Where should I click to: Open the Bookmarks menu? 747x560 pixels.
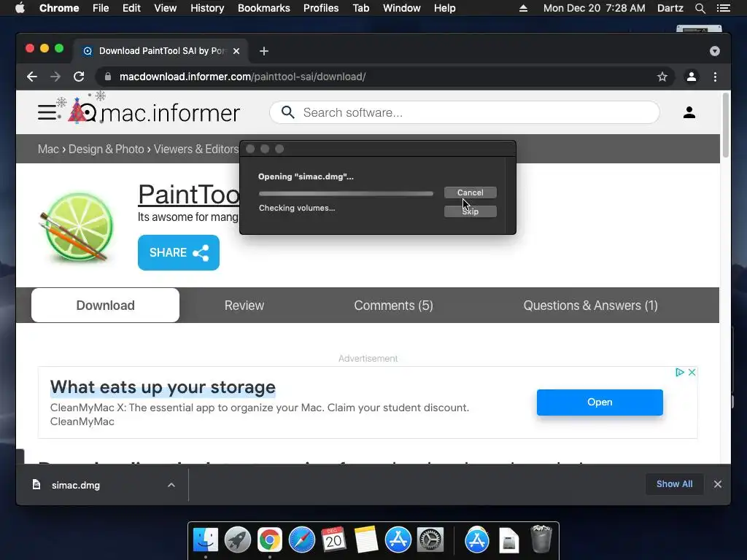click(264, 8)
